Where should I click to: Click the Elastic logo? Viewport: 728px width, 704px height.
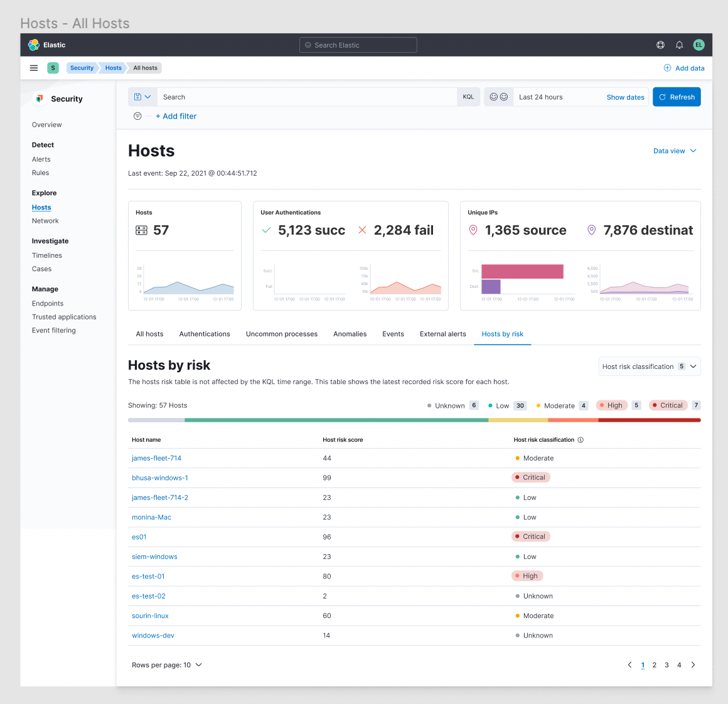[33, 45]
